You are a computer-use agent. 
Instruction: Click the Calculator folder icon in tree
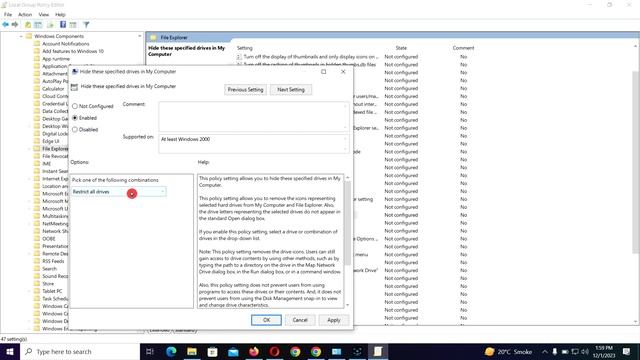click(37, 89)
